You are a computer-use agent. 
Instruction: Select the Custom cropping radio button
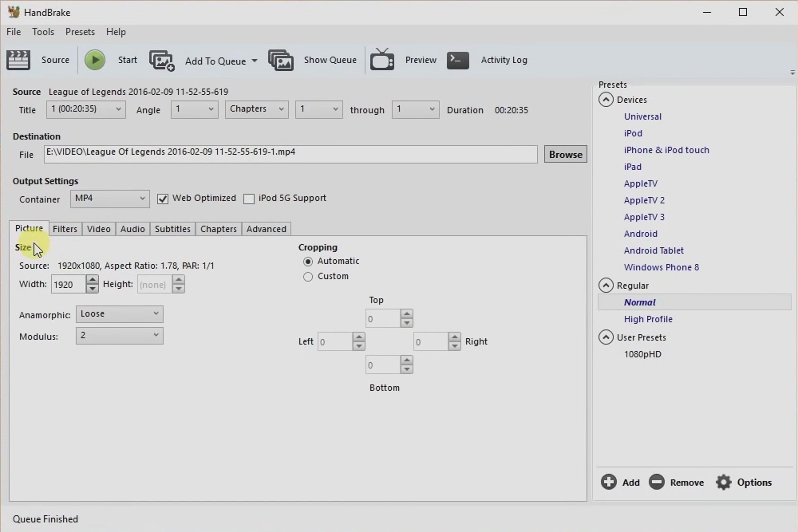tap(308, 277)
